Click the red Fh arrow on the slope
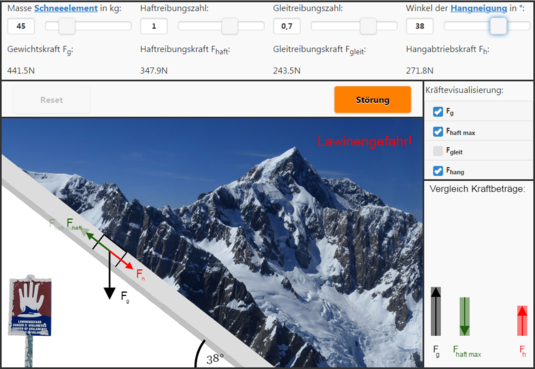This screenshot has width=535, height=369. (x=121, y=260)
